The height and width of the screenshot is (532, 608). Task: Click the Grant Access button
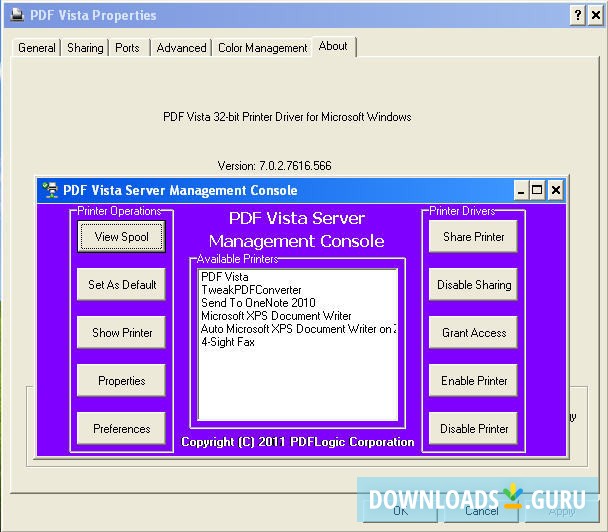(473, 333)
